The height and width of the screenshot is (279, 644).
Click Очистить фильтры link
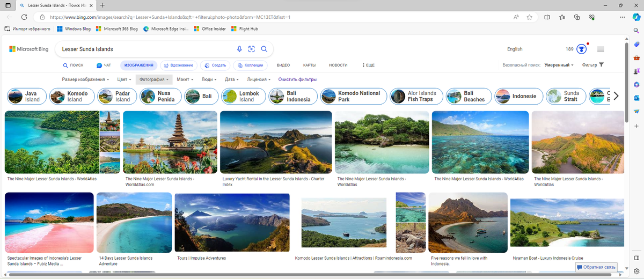[x=297, y=79]
